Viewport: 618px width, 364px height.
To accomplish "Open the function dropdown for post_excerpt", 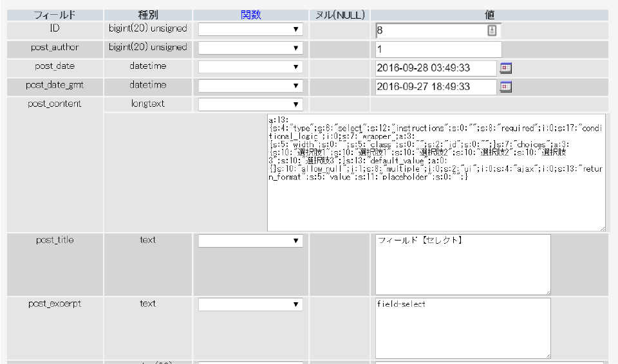I will (x=250, y=304).
